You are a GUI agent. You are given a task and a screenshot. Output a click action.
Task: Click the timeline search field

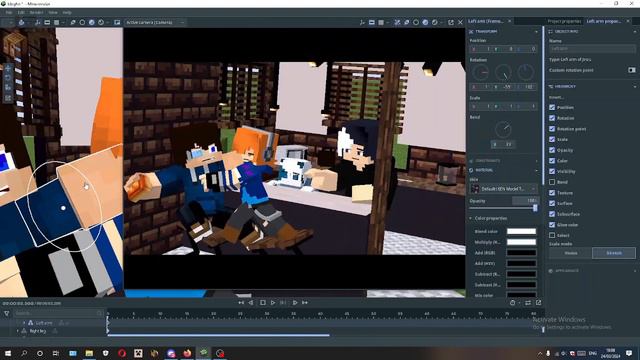point(58,313)
